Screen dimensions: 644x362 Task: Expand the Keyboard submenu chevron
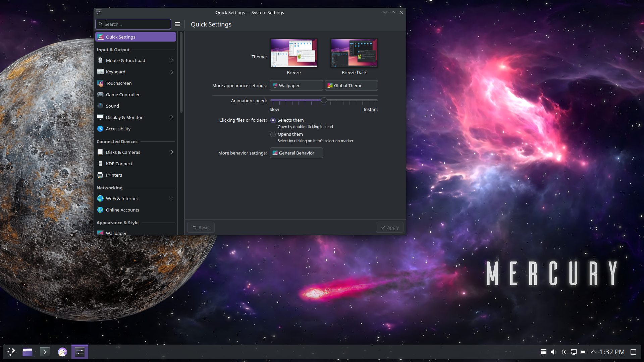point(172,72)
